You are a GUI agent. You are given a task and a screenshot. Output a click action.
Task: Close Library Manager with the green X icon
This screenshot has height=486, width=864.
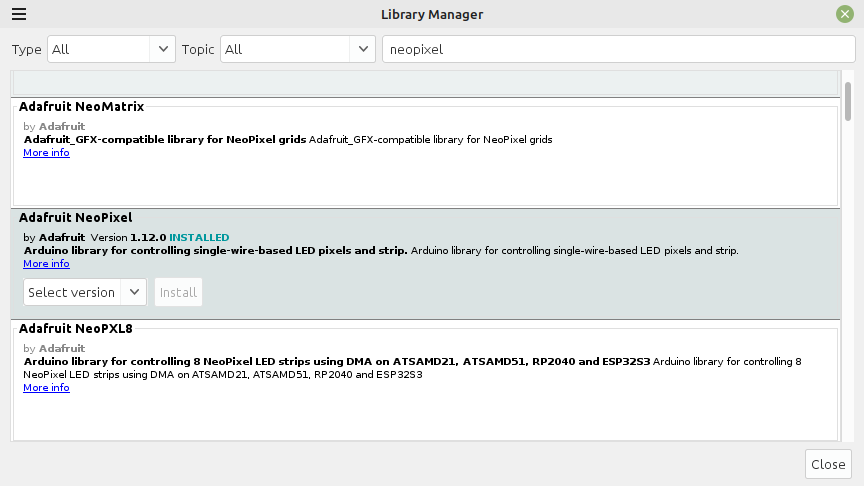point(844,14)
